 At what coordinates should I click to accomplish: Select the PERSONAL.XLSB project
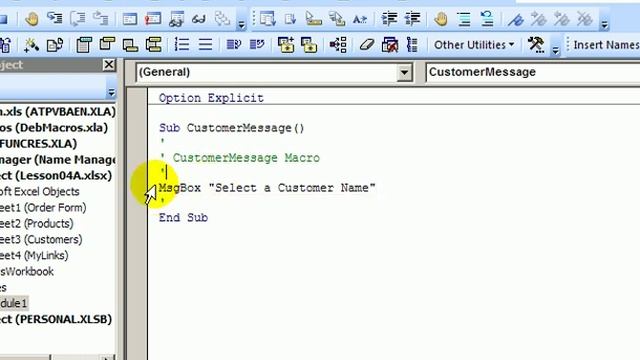coord(56,319)
